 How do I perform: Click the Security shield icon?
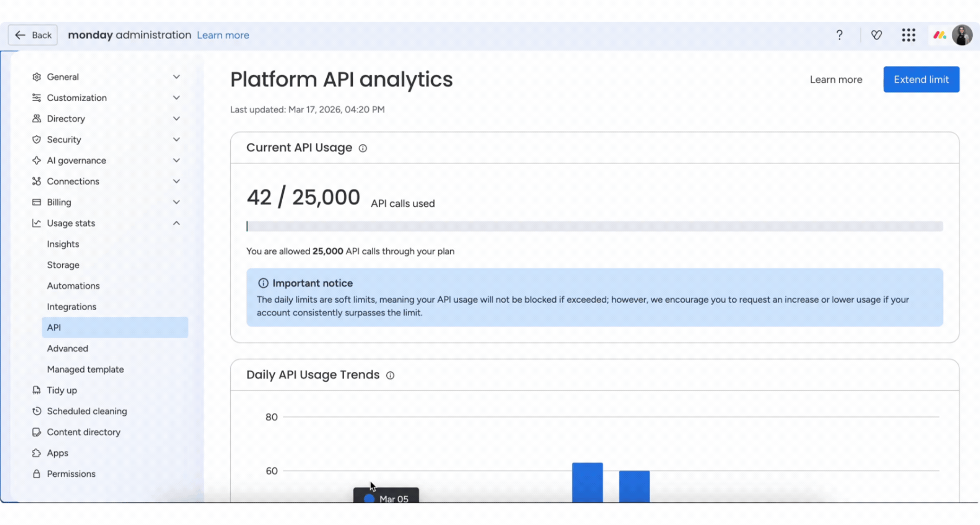point(36,140)
